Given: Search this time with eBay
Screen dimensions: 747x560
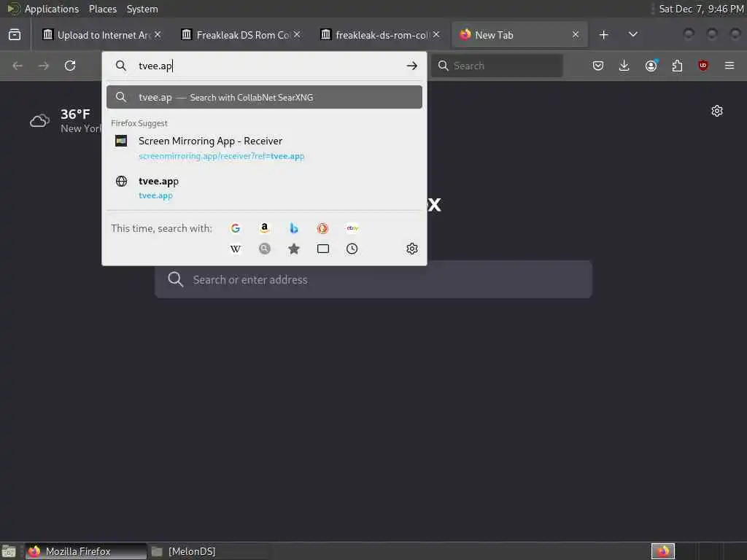Looking at the screenshot, I should [352, 228].
